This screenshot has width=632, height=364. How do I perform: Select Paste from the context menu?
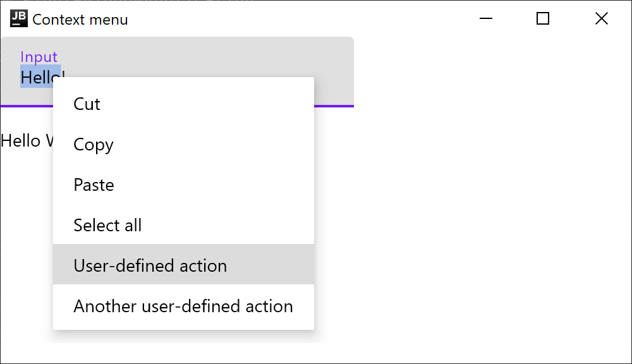pyautogui.click(x=94, y=185)
